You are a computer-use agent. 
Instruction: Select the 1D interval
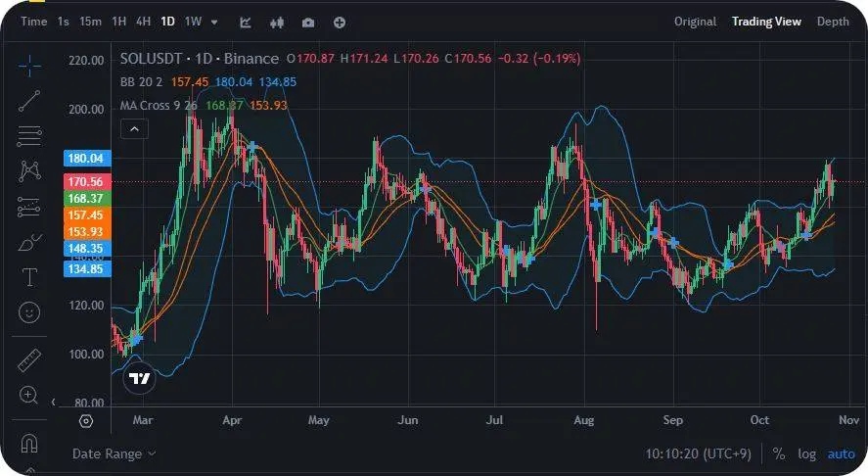(167, 22)
